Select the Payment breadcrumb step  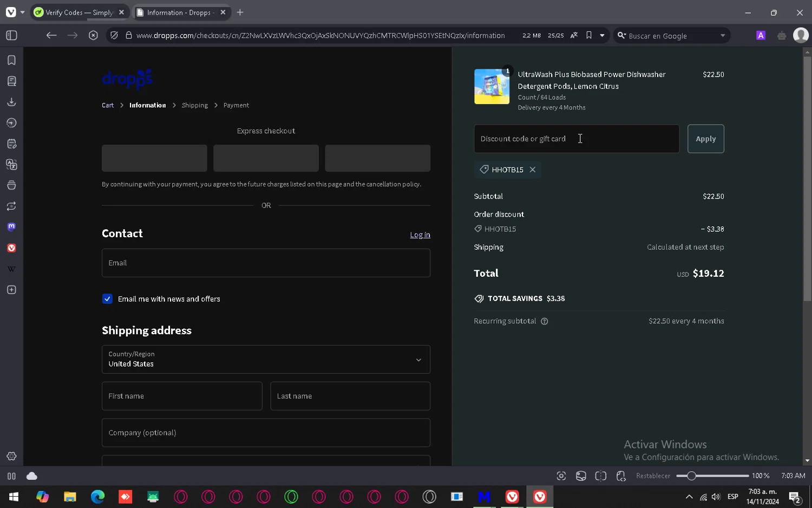(x=236, y=105)
